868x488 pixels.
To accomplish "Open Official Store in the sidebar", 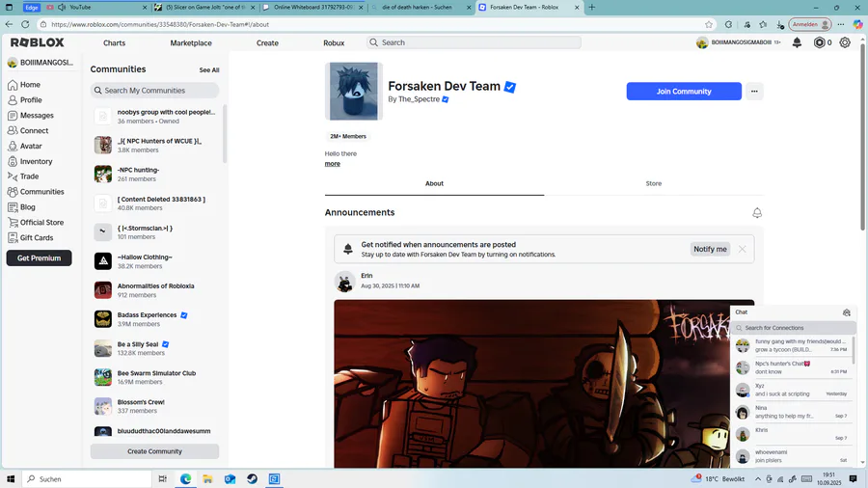I will pos(41,223).
